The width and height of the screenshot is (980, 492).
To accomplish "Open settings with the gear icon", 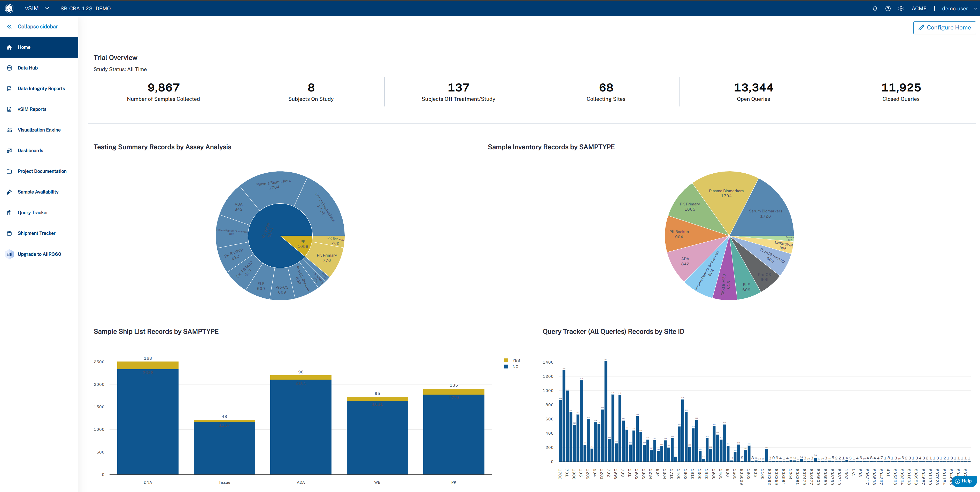I will tap(901, 8).
